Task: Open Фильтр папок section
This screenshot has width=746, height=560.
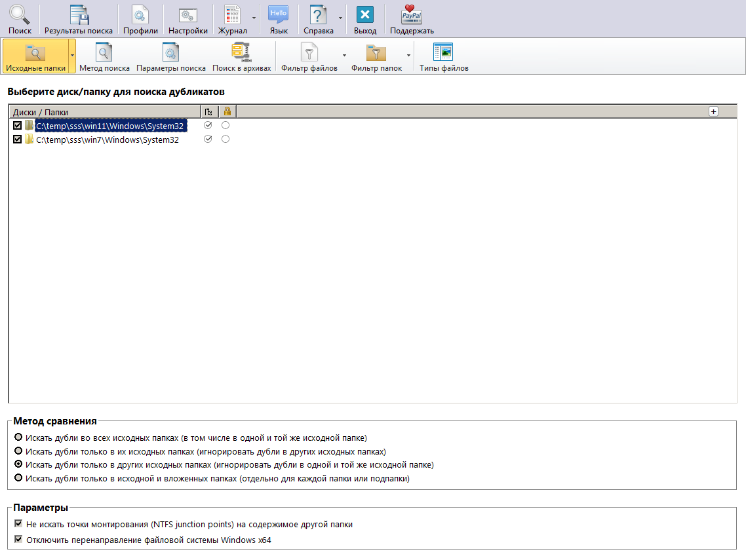Action: pos(376,56)
